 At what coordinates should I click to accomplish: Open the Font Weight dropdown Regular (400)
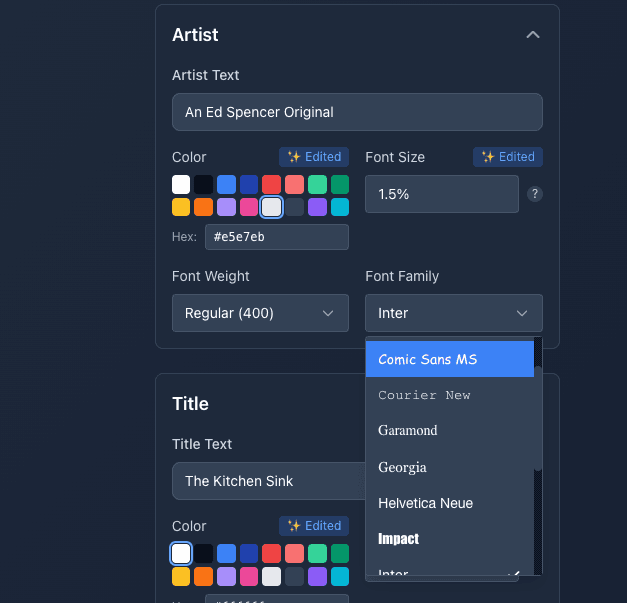260,313
